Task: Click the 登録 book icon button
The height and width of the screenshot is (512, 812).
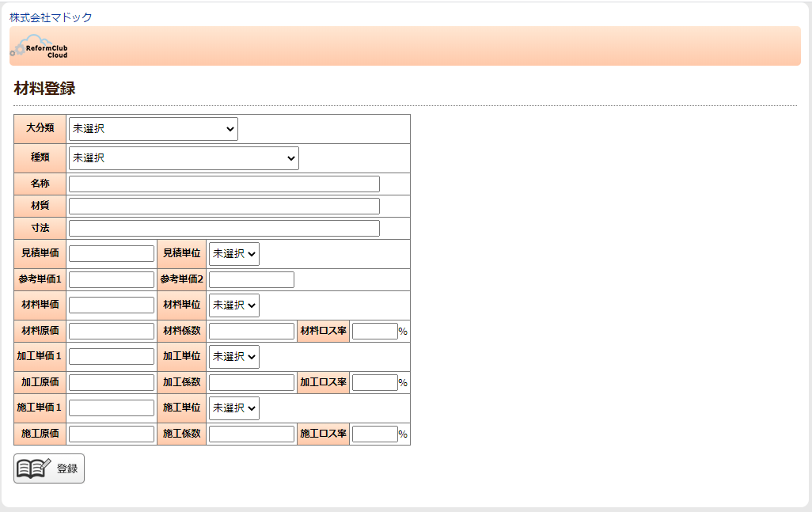Action: click(x=49, y=468)
